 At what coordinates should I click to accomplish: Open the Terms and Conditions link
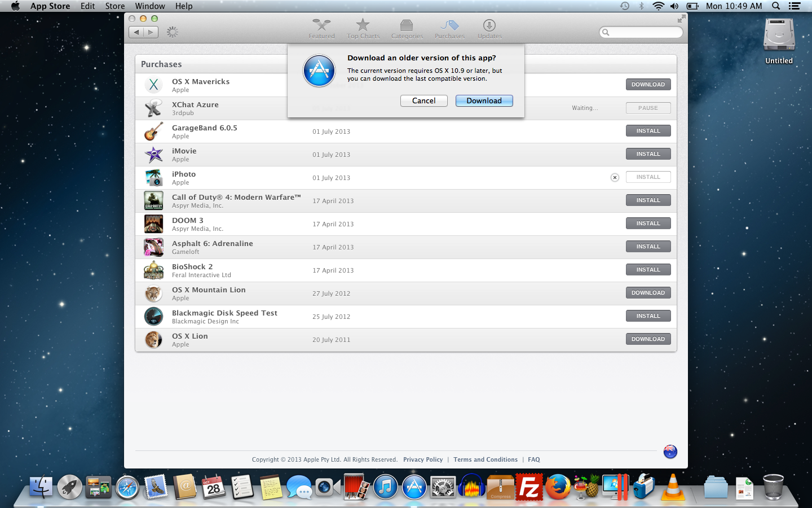[486, 459]
